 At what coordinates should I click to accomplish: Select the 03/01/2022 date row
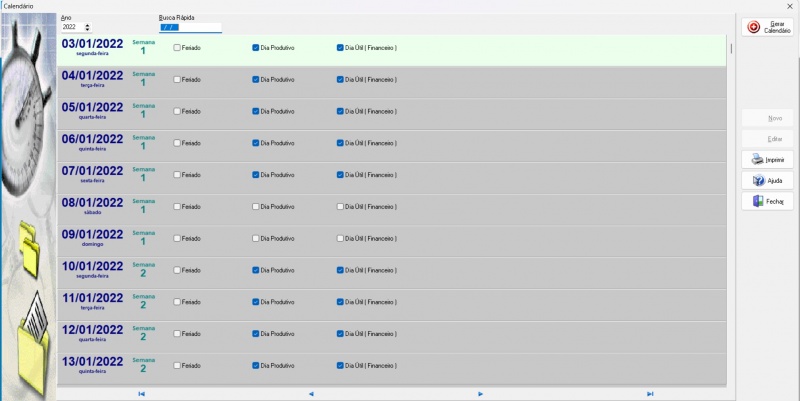pyautogui.click(x=391, y=50)
